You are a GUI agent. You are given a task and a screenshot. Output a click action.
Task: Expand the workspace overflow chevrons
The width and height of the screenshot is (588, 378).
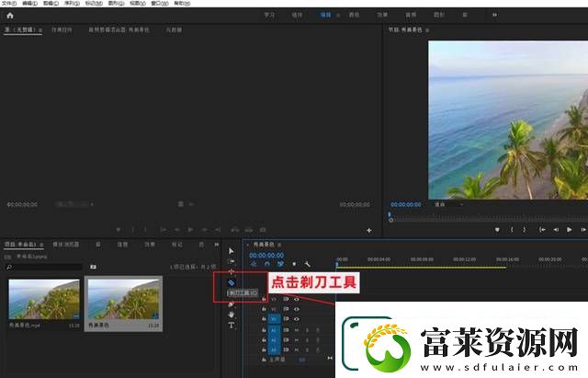click(x=494, y=15)
